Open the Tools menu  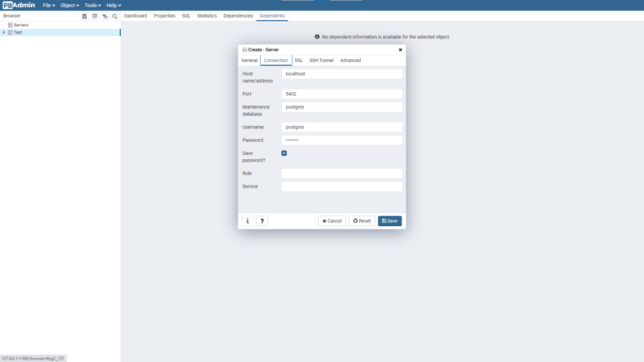[92, 6]
